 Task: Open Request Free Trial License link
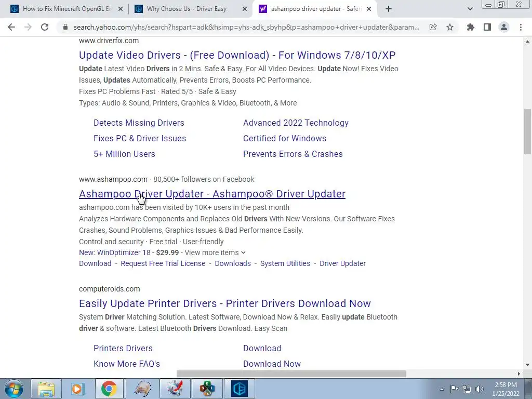point(163,263)
